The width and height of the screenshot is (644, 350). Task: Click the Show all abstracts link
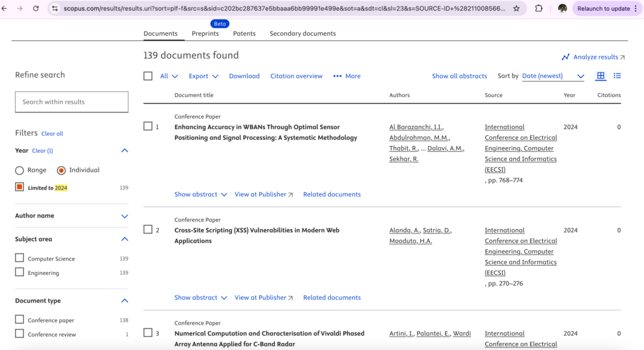tap(459, 76)
